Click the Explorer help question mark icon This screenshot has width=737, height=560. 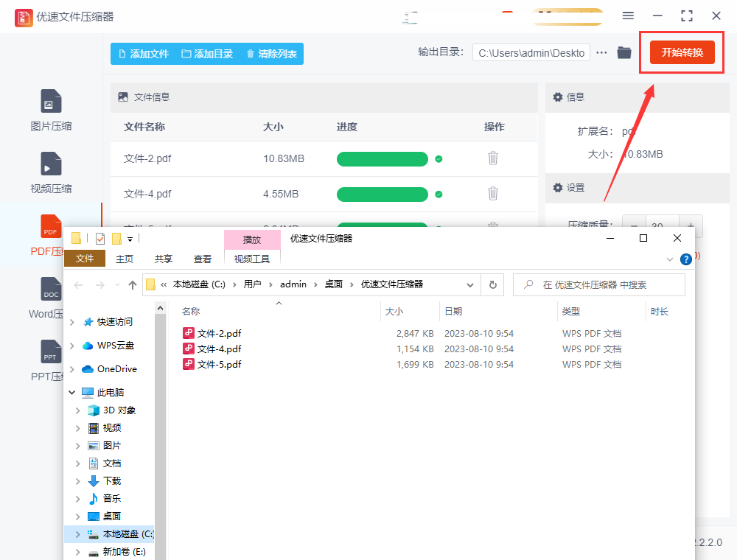tap(685, 259)
